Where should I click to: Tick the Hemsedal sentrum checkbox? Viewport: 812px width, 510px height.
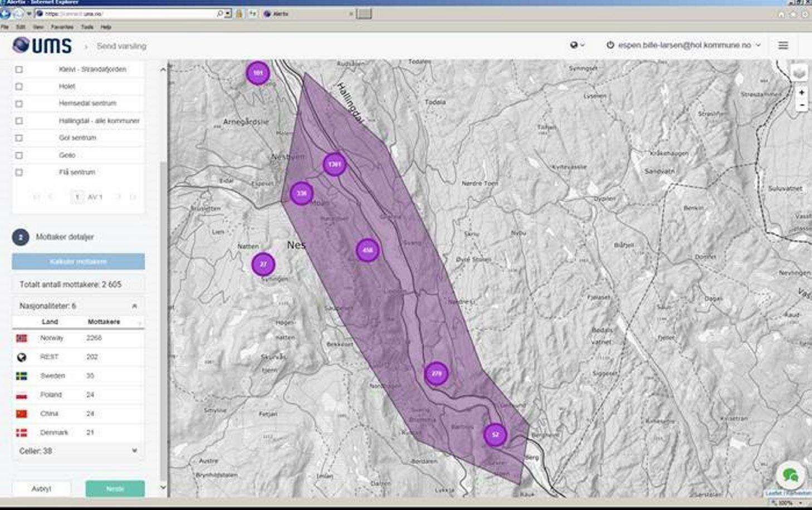point(19,104)
